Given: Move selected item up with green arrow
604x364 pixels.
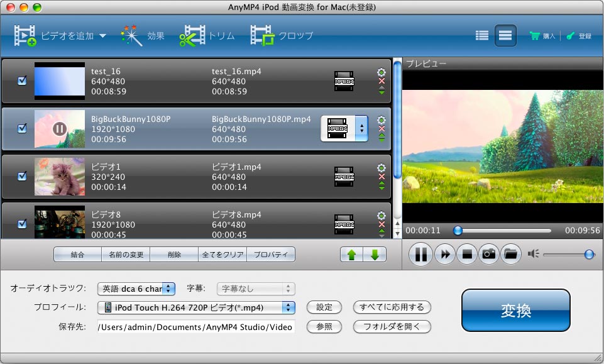Looking at the screenshot, I should 352,255.
